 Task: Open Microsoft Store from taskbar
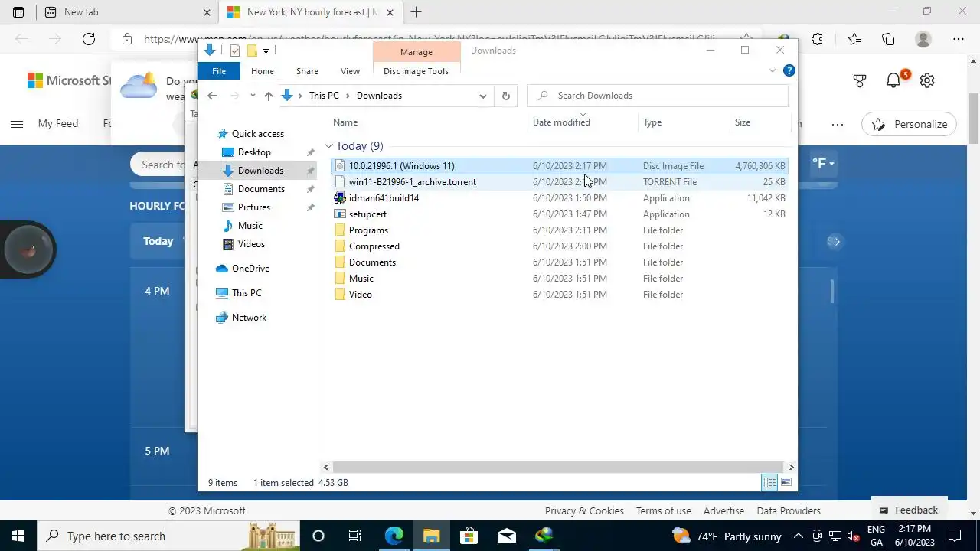469,536
